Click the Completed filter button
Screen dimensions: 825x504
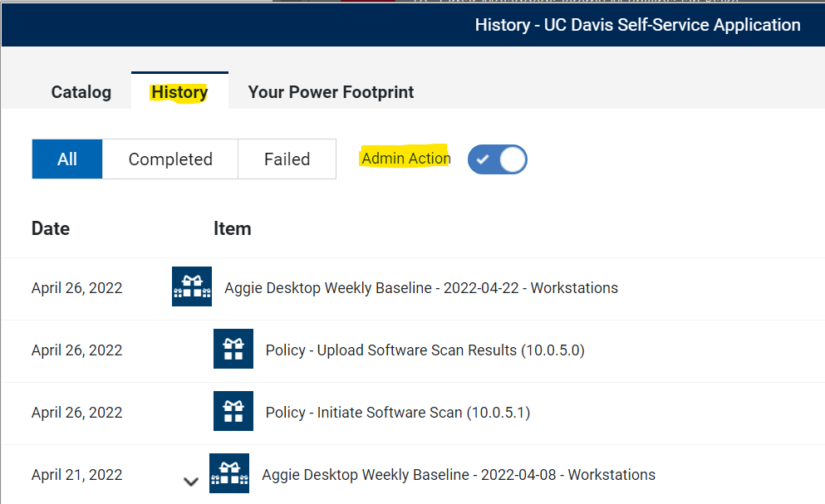click(169, 159)
